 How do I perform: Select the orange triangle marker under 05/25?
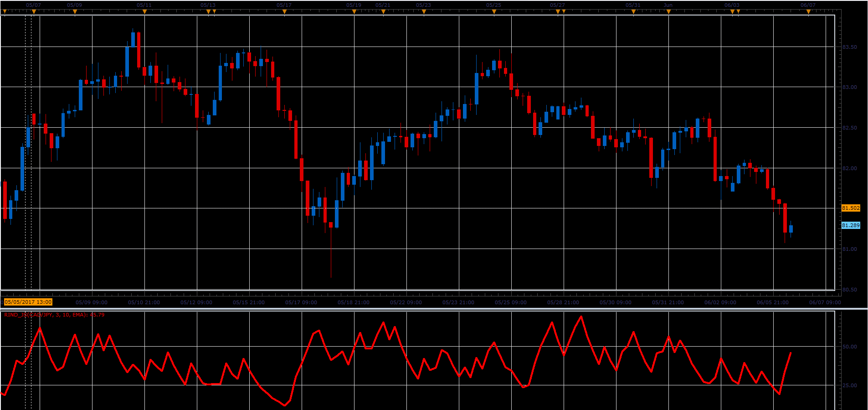tap(494, 12)
